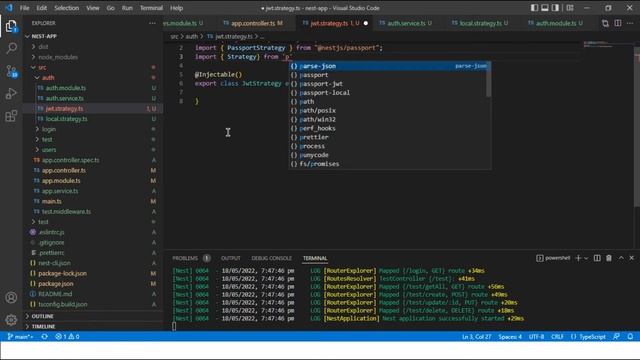Open the terminal launch profile dropdown arrow
The height and width of the screenshot is (360, 640).
click(586, 258)
